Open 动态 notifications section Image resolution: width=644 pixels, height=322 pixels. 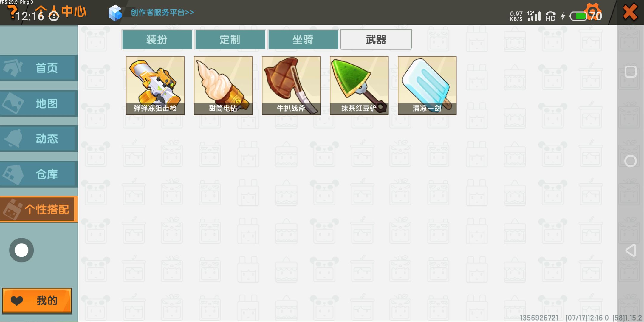(39, 139)
